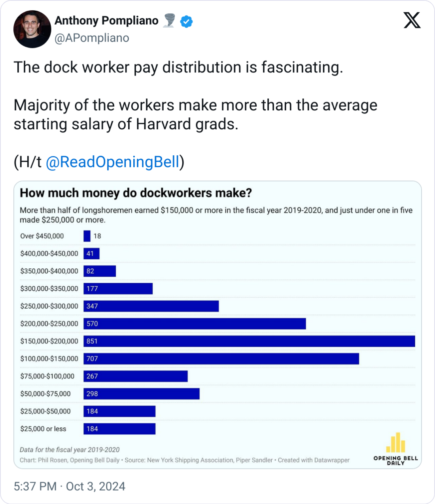
Task: Click the blue verified badge
Action: [187, 21]
